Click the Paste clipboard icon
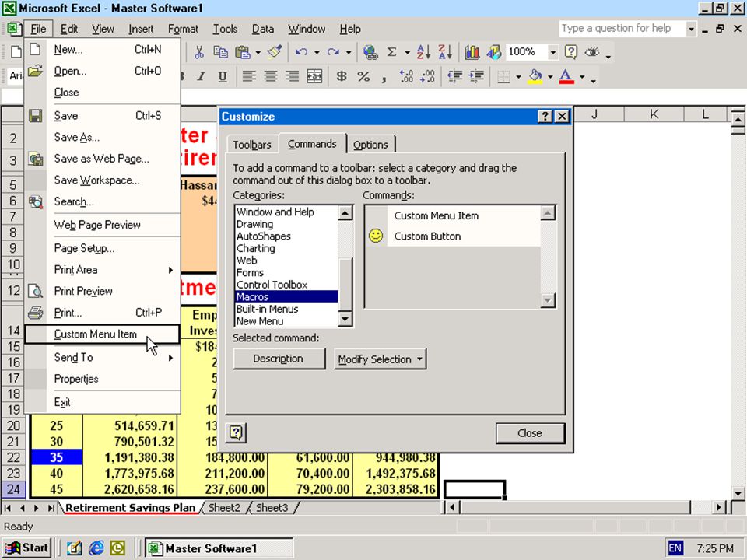This screenshot has height=560, width=747. (x=243, y=52)
